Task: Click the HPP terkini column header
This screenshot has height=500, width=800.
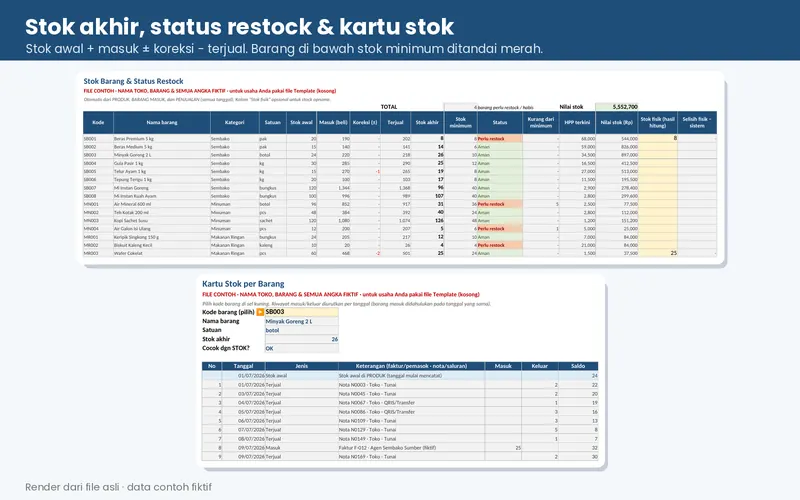Action: [577, 122]
